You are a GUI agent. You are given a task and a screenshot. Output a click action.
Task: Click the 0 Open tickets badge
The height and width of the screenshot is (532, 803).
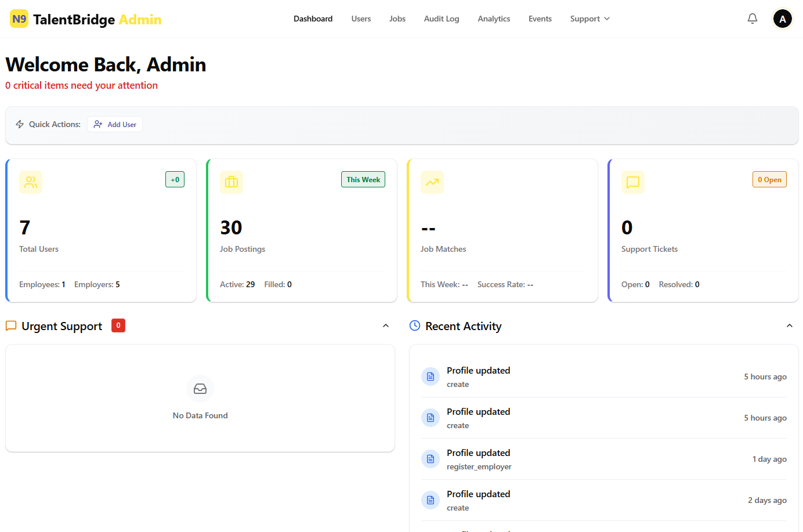[x=769, y=180]
